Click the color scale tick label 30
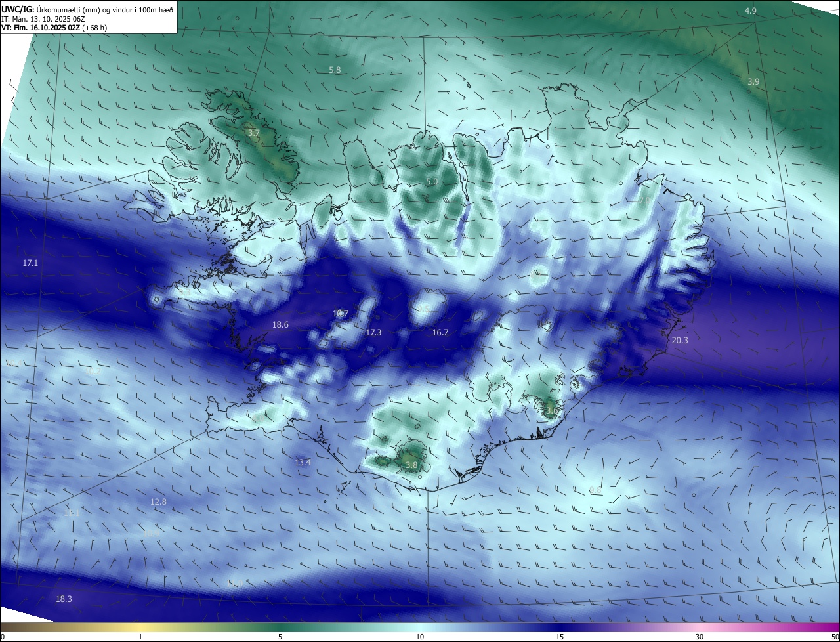This screenshot has height=642, width=840. [700, 637]
